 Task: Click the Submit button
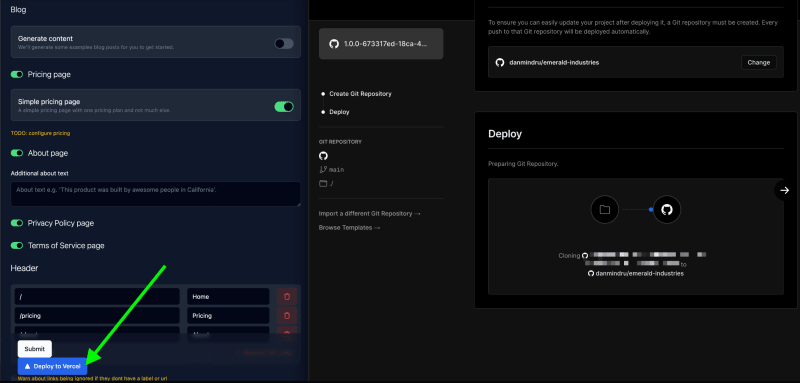pyautogui.click(x=35, y=349)
